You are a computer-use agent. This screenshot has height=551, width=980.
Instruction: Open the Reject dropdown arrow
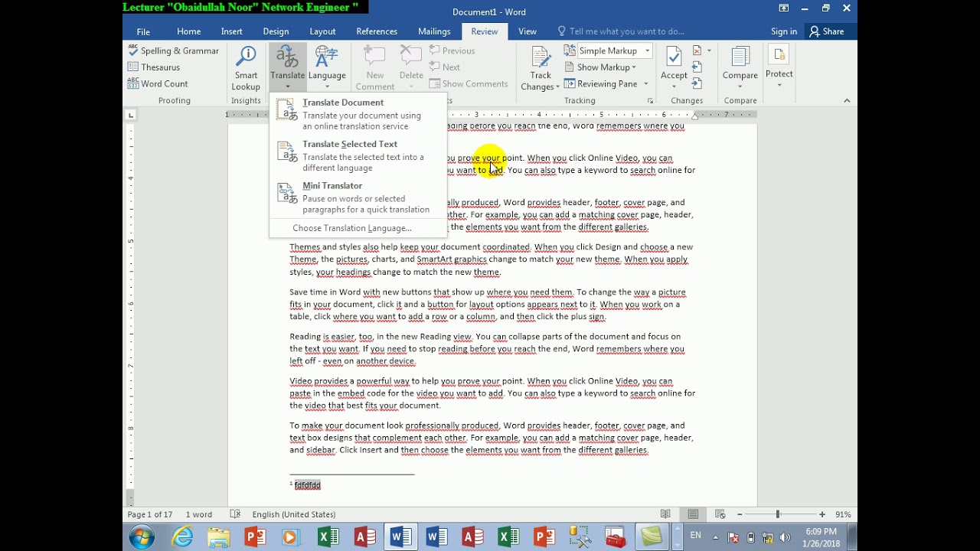[x=709, y=51]
